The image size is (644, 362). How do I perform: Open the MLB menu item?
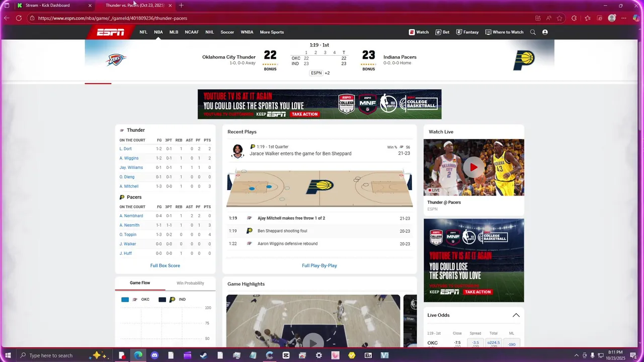(174, 32)
